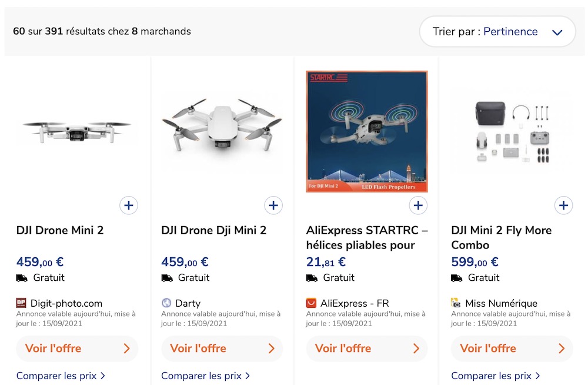
Task: Click the shipping truck icon on the AliExpress listing
Action: point(311,277)
